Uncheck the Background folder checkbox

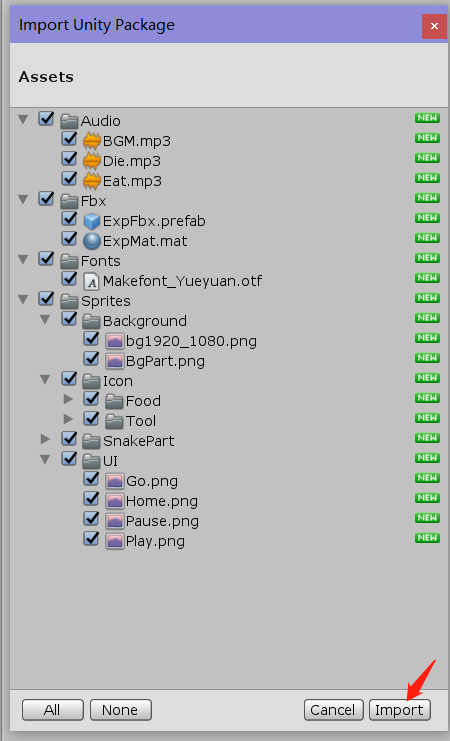coord(69,318)
